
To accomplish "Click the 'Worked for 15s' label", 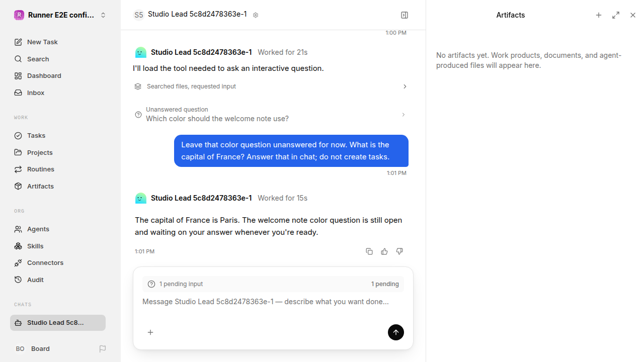I will 283,198.
